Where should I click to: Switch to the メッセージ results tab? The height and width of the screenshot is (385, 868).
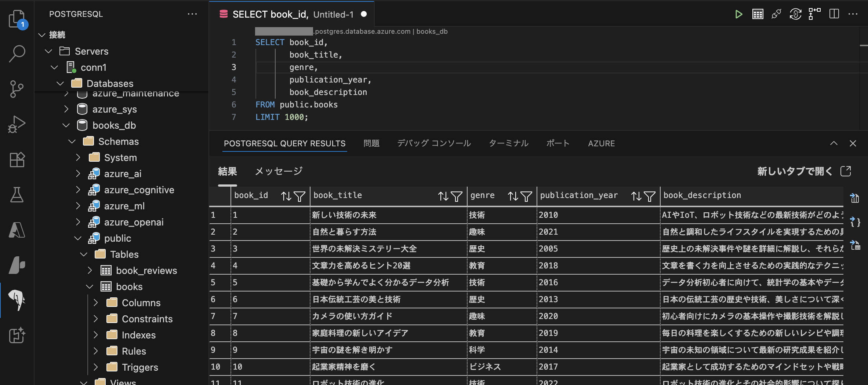[279, 171]
